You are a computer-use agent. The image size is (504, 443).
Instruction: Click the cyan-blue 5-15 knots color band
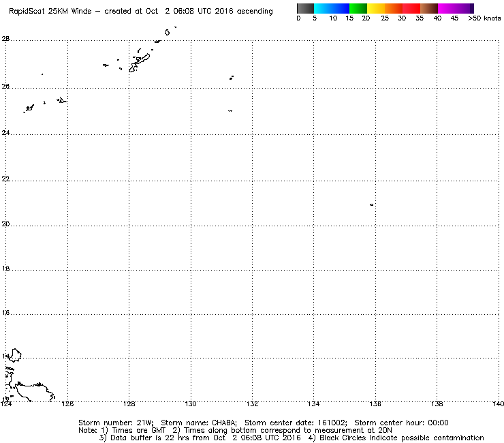[332, 8]
